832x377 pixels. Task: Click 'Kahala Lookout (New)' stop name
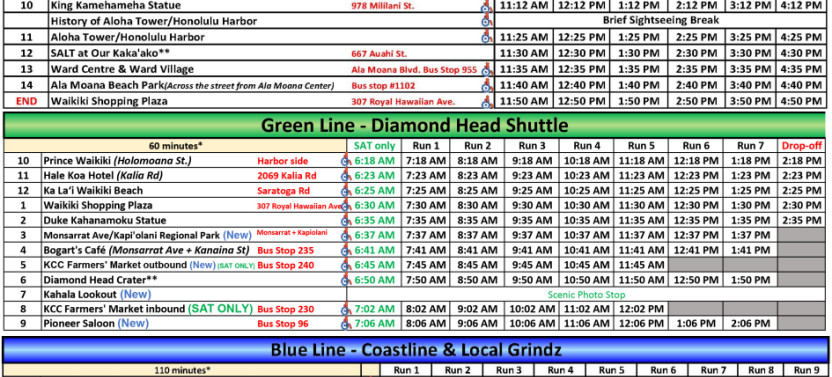(98, 294)
